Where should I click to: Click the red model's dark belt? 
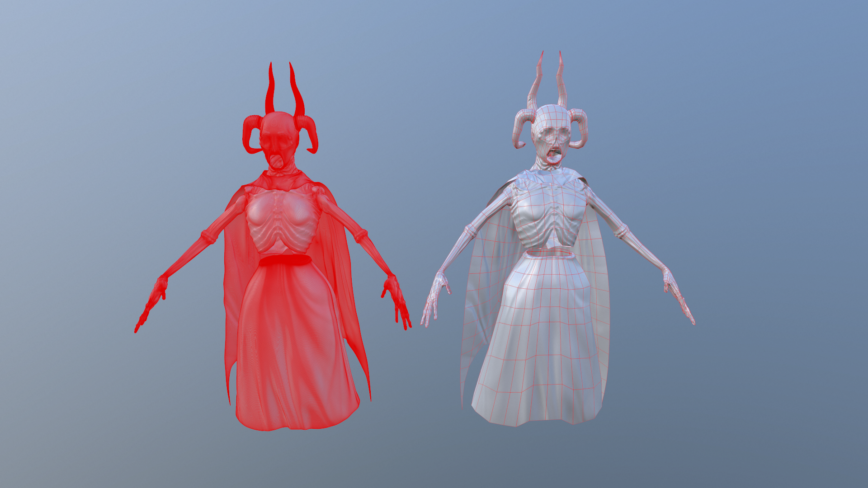click(284, 260)
